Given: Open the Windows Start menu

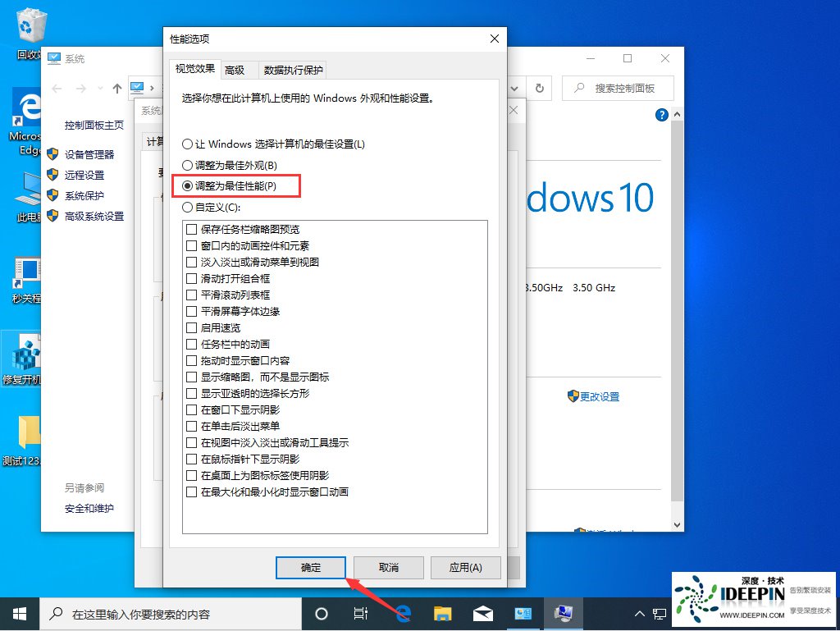Looking at the screenshot, I should [20, 614].
